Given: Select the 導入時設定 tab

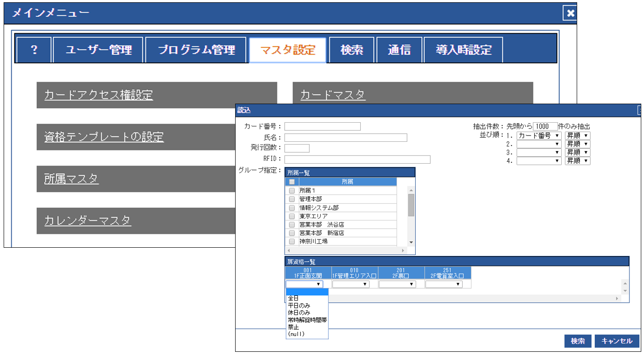Looking at the screenshot, I should pyautogui.click(x=463, y=50).
